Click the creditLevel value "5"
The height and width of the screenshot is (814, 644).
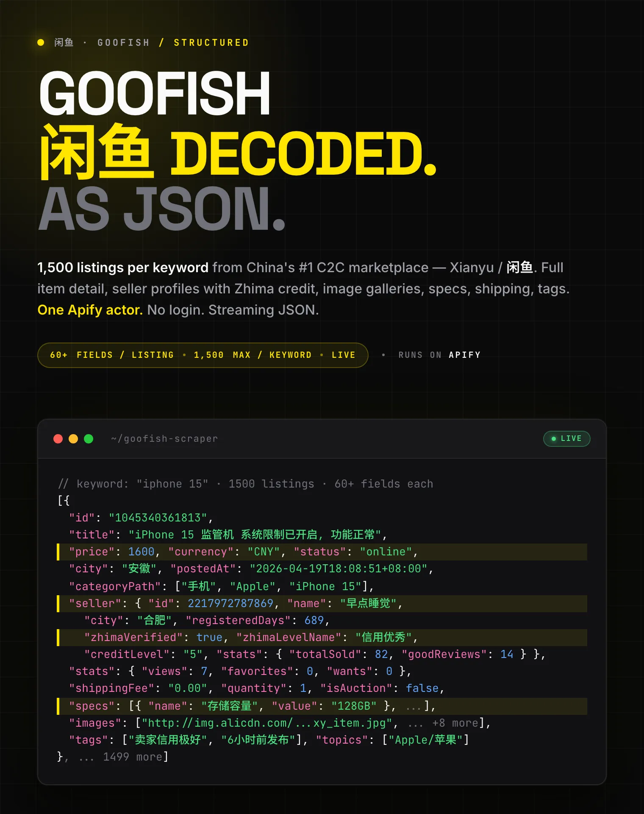pos(193,654)
